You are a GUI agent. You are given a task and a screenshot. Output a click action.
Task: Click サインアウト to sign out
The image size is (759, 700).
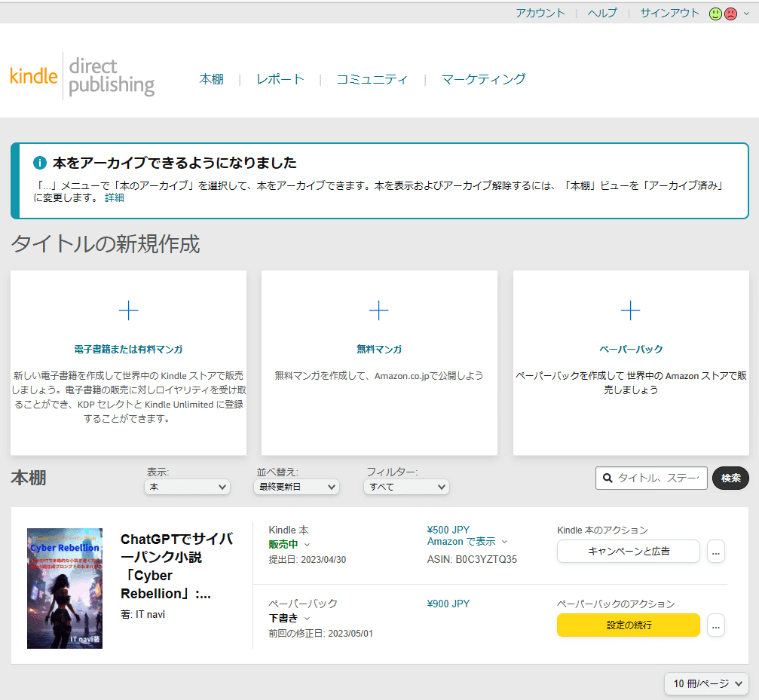670,13
